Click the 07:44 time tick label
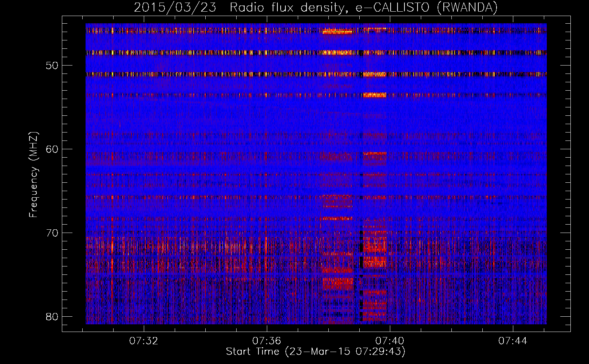 513,341
